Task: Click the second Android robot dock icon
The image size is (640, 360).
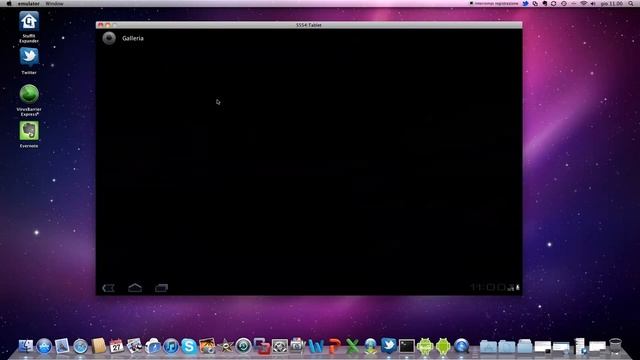Action: click(443, 347)
